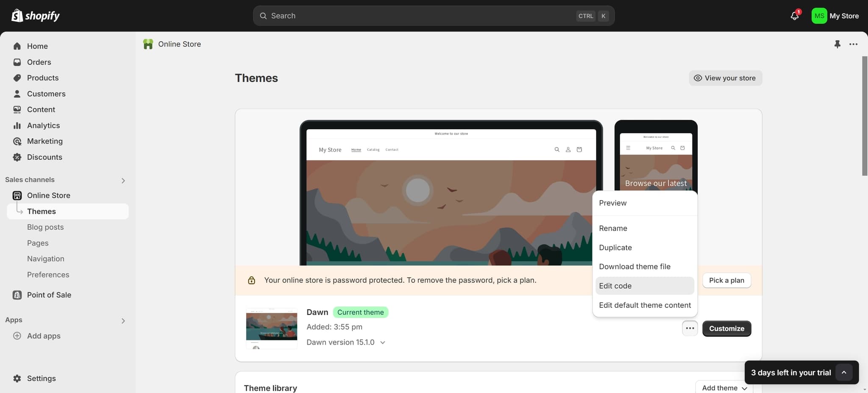The image size is (868, 393).
Task: Open the Add theme dropdown
Action: point(724,387)
